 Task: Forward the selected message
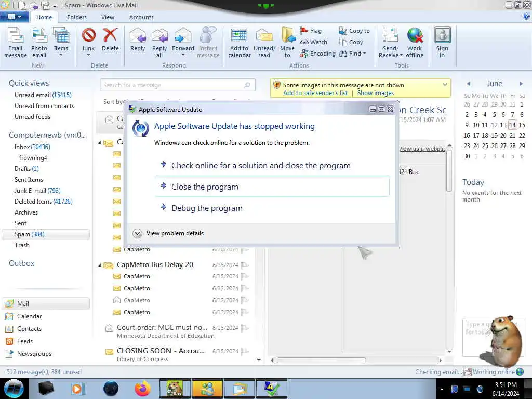pos(183,43)
